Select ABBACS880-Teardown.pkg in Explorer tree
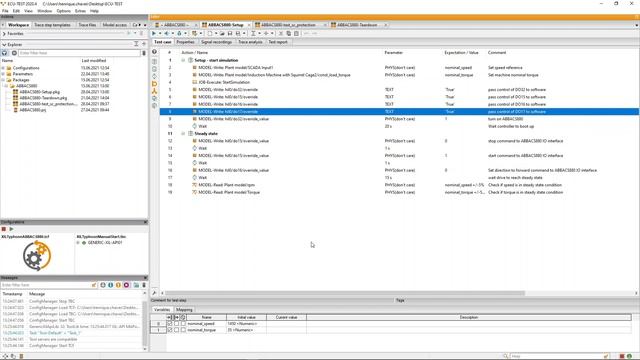 (x=43, y=98)
